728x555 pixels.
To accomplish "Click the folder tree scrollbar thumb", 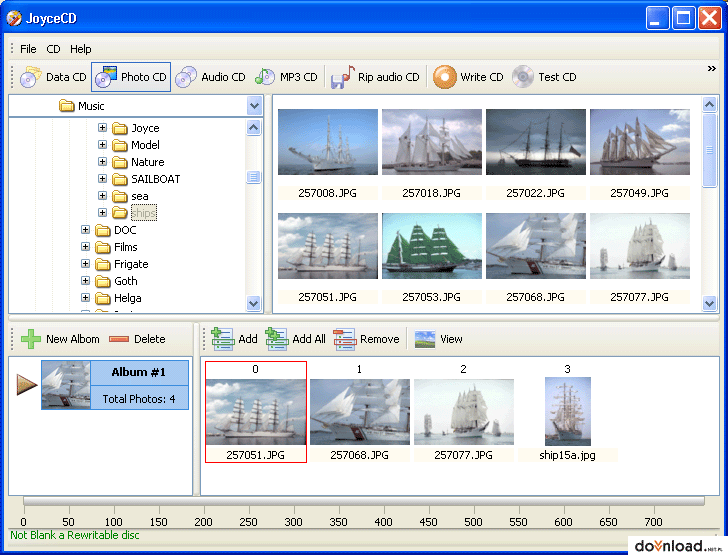I will 254,177.
